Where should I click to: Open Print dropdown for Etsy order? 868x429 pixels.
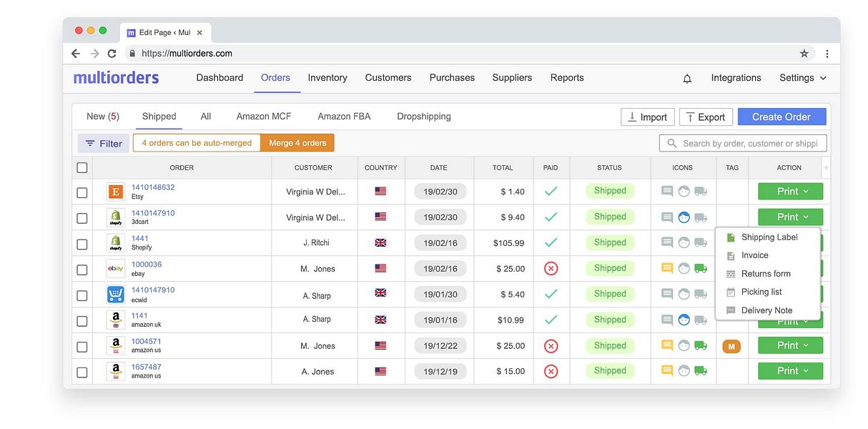click(790, 191)
